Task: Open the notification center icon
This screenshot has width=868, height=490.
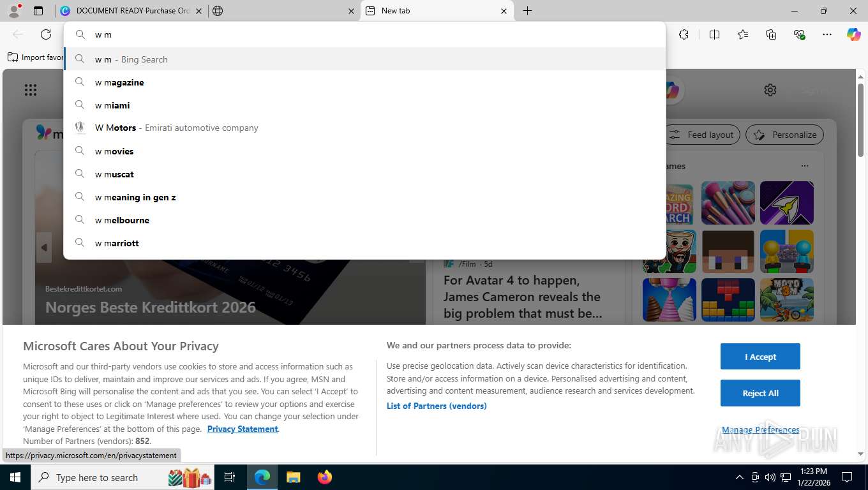Action: click(847, 477)
